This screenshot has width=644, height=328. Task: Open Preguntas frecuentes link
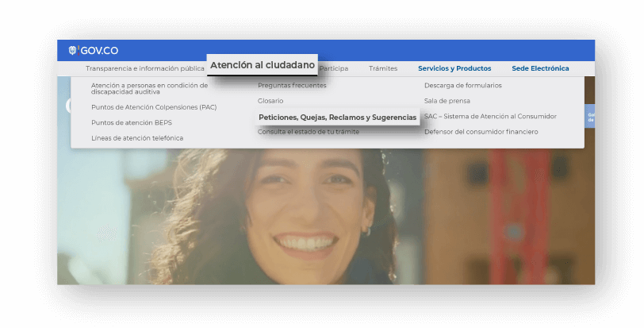(x=292, y=86)
